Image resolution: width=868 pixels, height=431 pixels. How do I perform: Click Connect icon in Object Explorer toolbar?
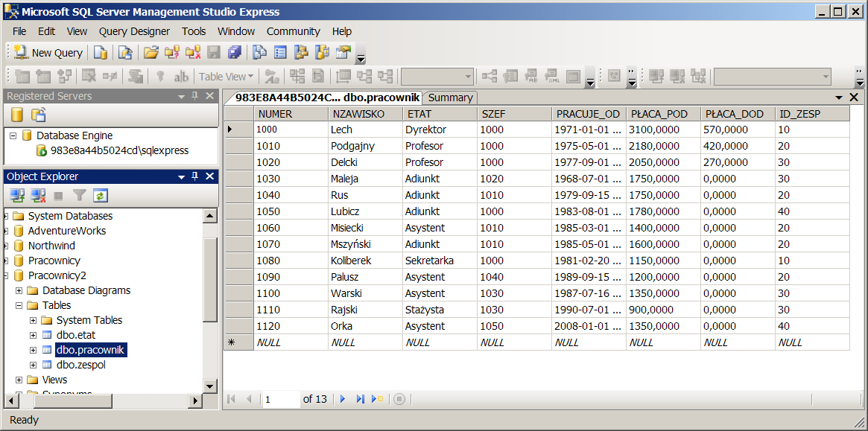pyautogui.click(x=17, y=195)
